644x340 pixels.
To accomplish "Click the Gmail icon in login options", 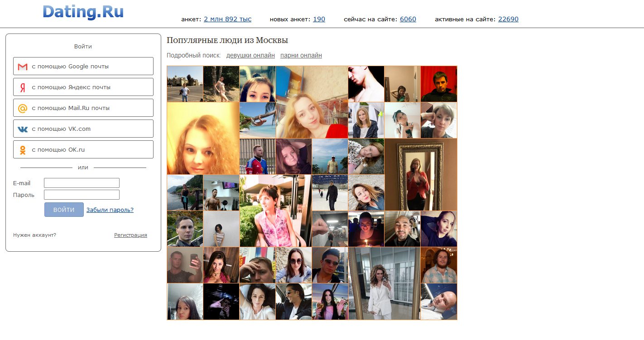I will (x=23, y=67).
